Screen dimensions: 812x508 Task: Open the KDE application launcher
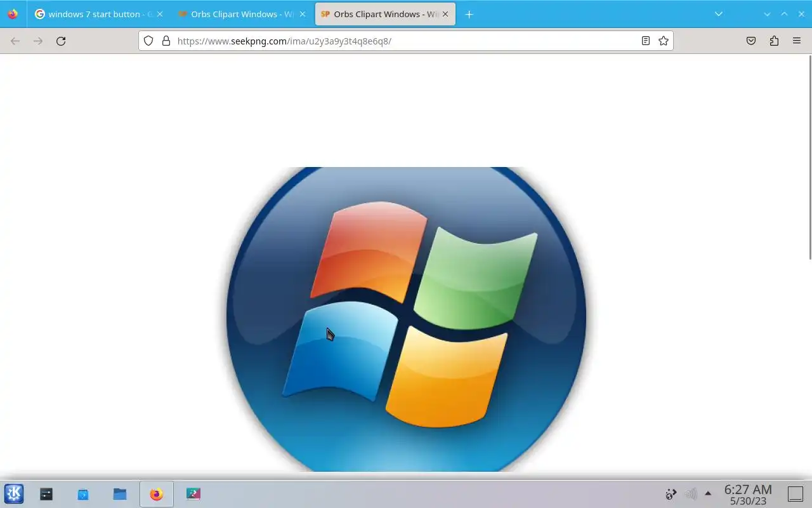point(14,493)
